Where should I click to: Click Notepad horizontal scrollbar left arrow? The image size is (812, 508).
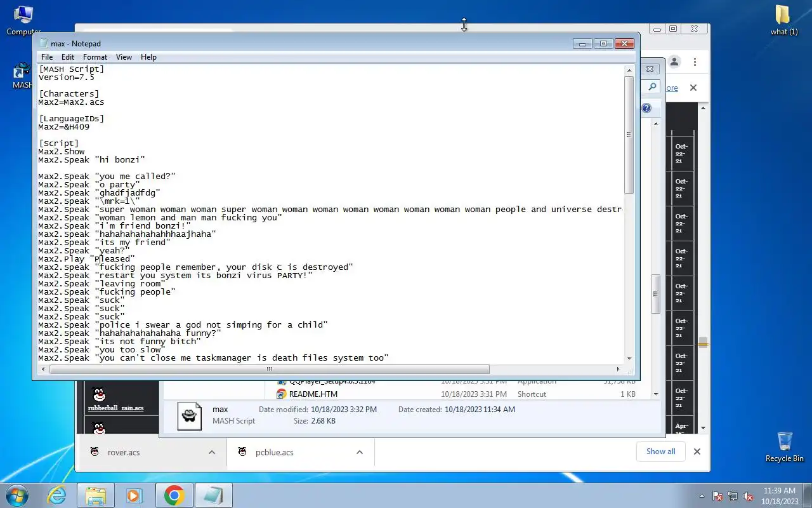click(44, 369)
